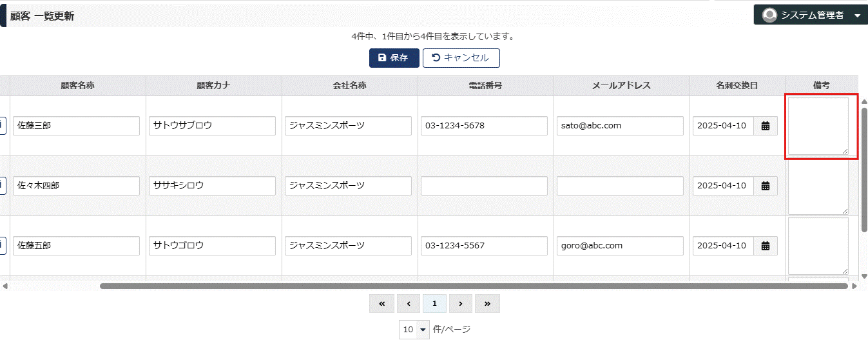
Task: Open calendar picker for 佐藤三郎's 名刺交換日
Action: 766,126
